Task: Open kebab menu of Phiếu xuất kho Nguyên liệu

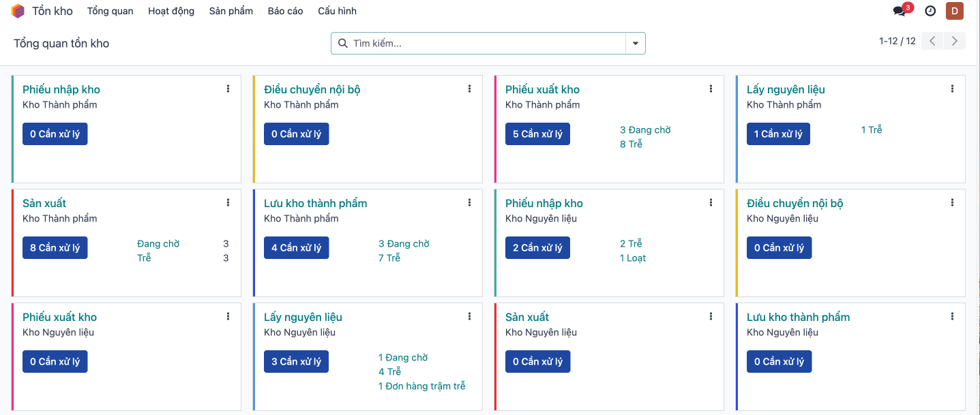Action: tap(228, 317)
